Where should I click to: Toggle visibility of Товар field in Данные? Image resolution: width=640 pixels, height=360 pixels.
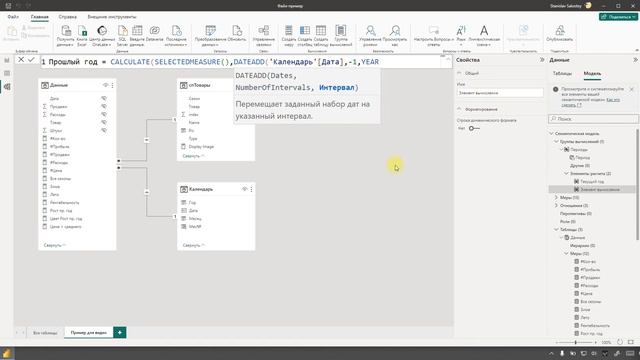coord(104,122)
